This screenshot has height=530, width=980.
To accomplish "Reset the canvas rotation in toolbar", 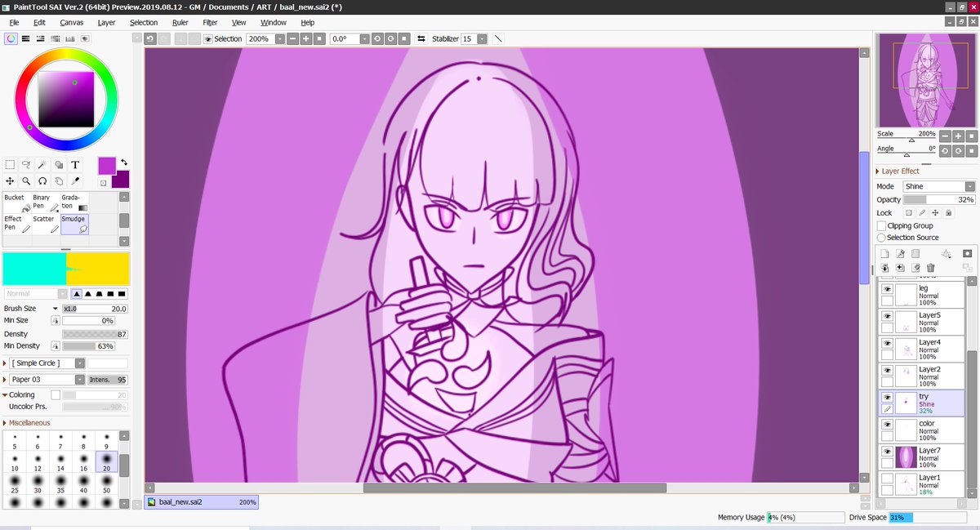I will 405,38.
